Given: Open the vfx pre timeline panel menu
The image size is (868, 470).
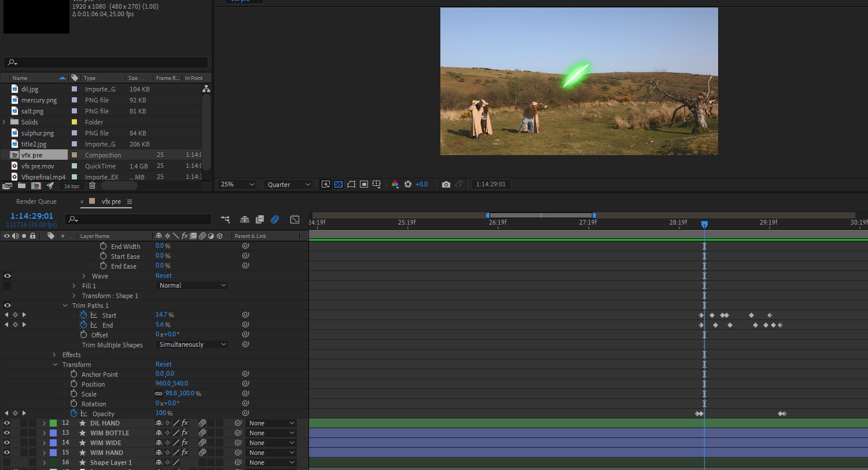Looking at the screenshot, I should 130,201.
